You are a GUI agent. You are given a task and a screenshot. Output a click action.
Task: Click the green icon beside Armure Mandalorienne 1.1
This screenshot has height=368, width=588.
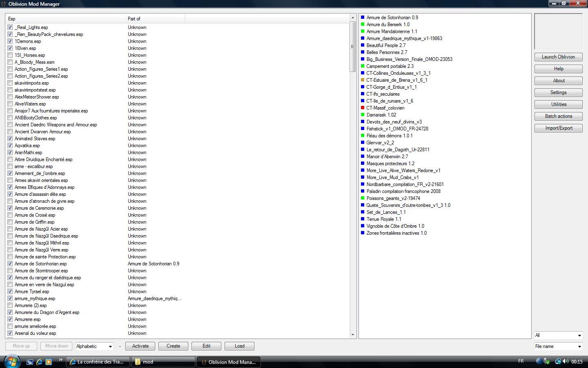point(363,31)
